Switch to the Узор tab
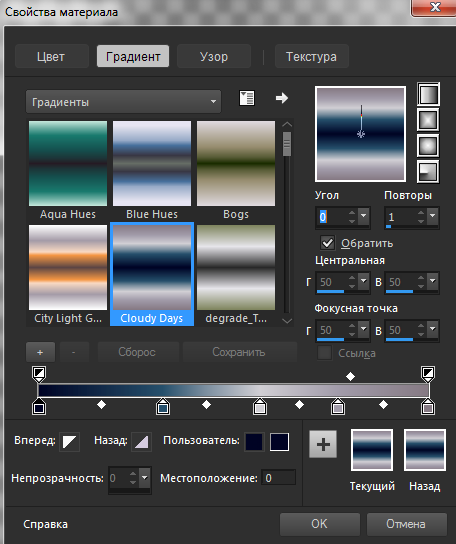This screenshot has height=544, width=456. point(214,56)
